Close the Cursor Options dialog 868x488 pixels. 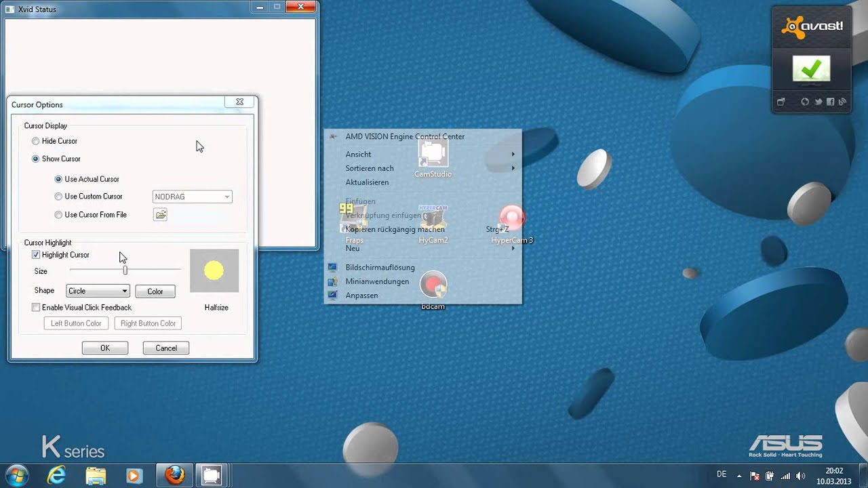point(239,102)
